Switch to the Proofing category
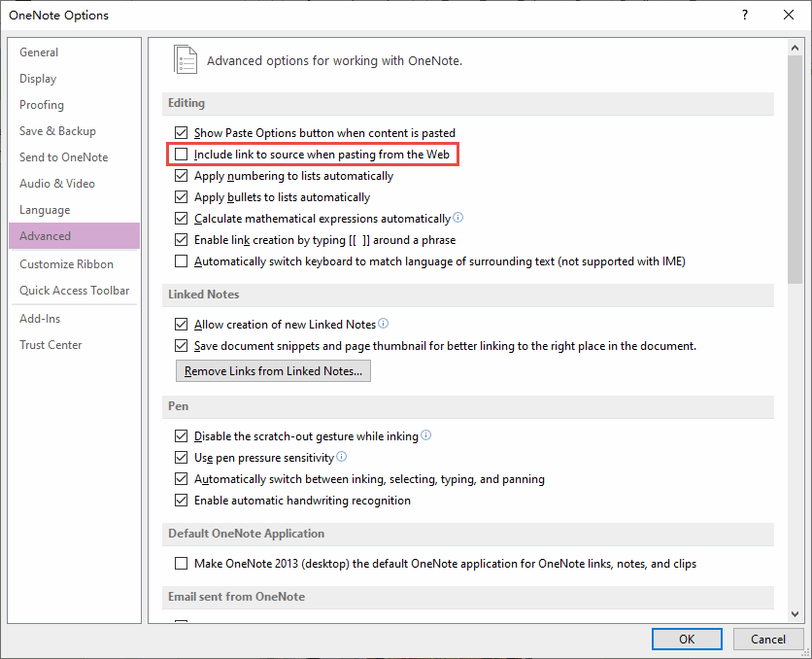Viewport: 812px width, 659px height. pos(74,105)
